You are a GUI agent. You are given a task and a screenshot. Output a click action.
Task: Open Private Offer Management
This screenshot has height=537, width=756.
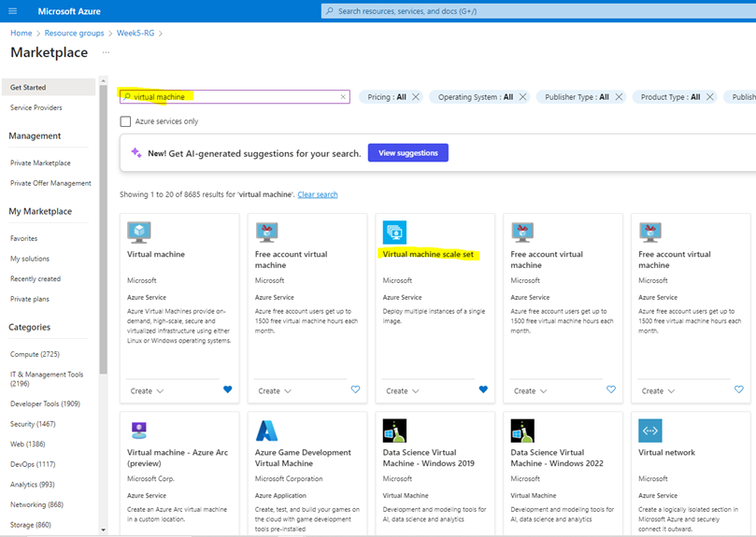point(50,183)
